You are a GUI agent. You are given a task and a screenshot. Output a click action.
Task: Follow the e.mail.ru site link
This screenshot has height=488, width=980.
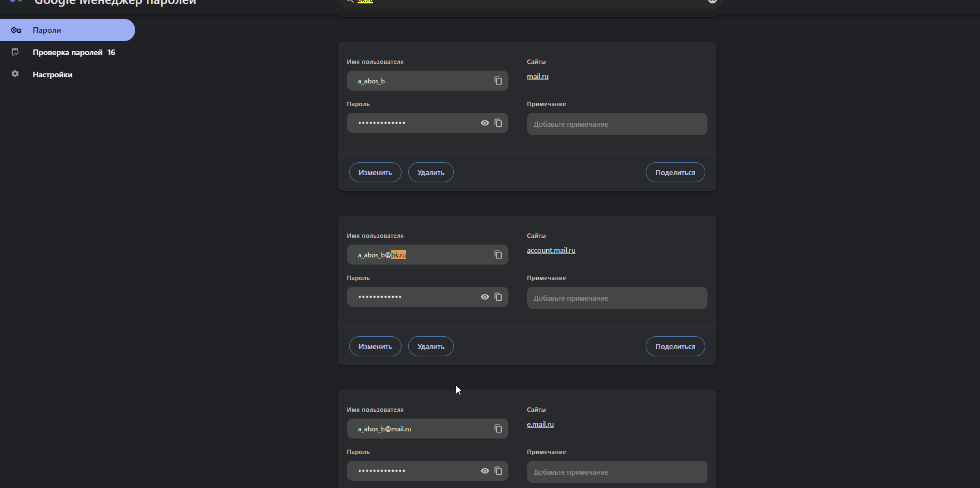tap(540, 425)
